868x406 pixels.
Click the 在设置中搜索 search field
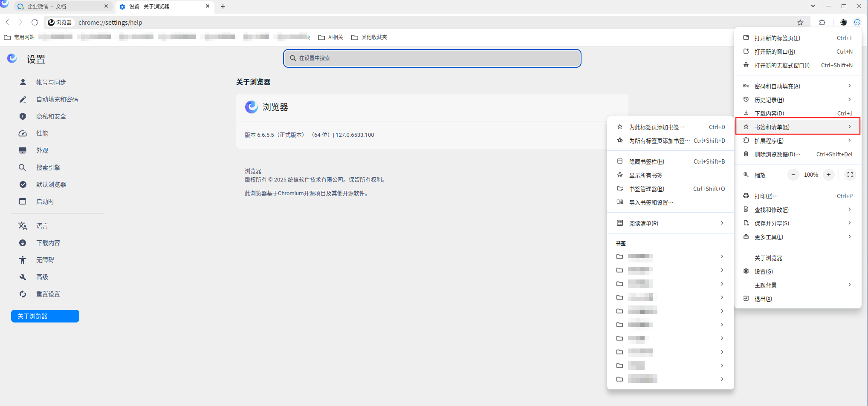click(432, 58)
